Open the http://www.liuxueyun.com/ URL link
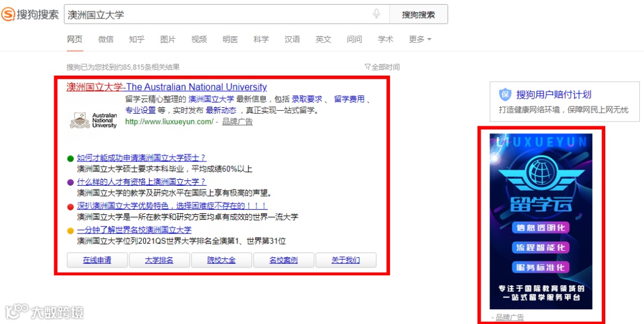The width and height of the screenshot is (644, 324). tap(169, 121)
